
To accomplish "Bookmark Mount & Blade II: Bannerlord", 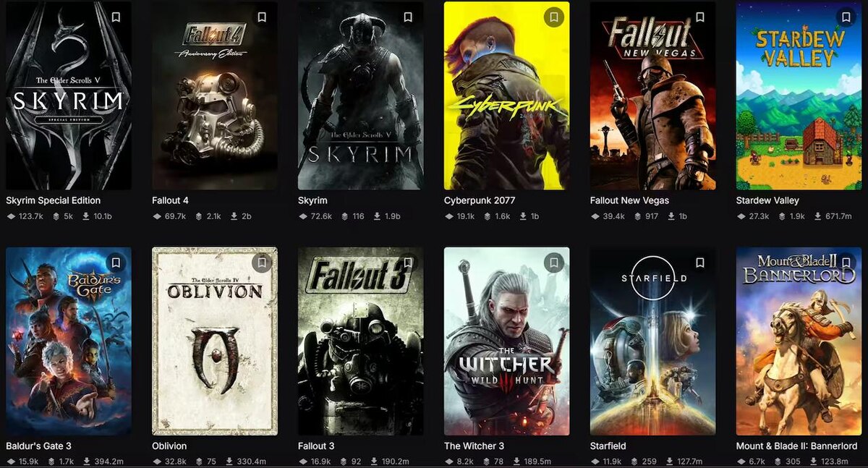I will [x=846, y=263].
